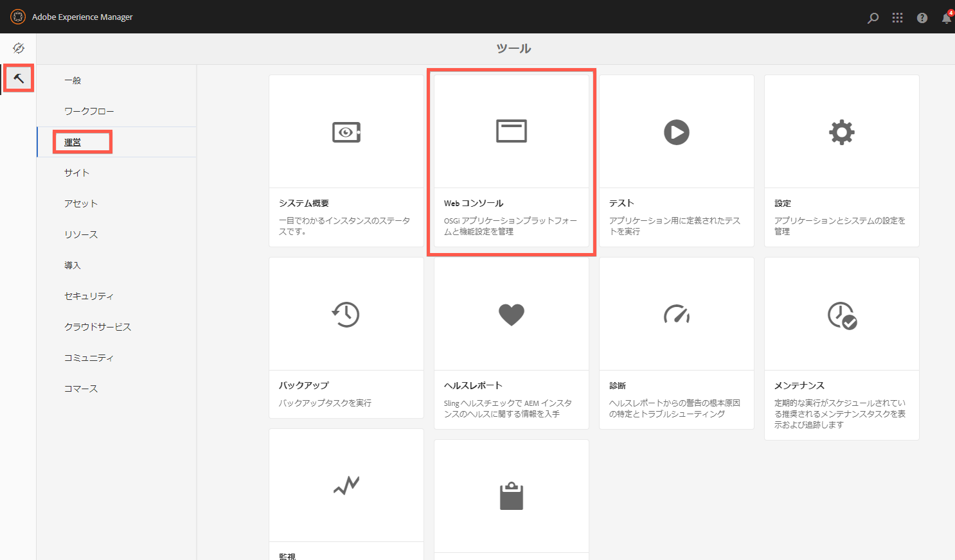The height and width of the screenshot is (560, 955).
Task: Click the heart icon on ヘルスレポート card
Action: pyautogui.click(x=511, y=313)
